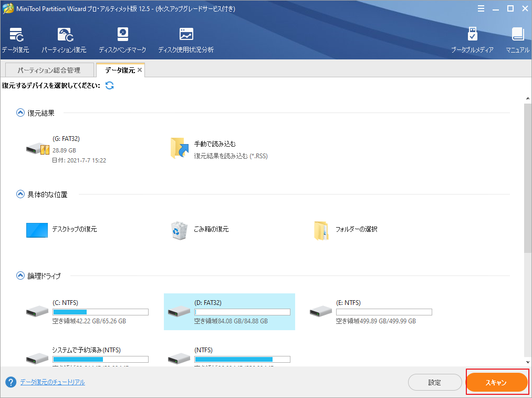Open ディスク使用状況分析 analyzer
This screenshot has height=398, width=532.
(186, 40)
